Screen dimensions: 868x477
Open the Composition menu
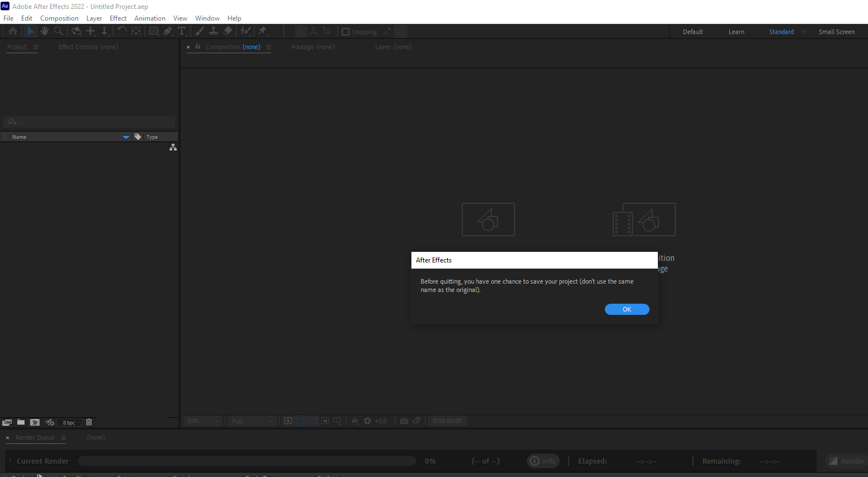(x=59, y=18)
